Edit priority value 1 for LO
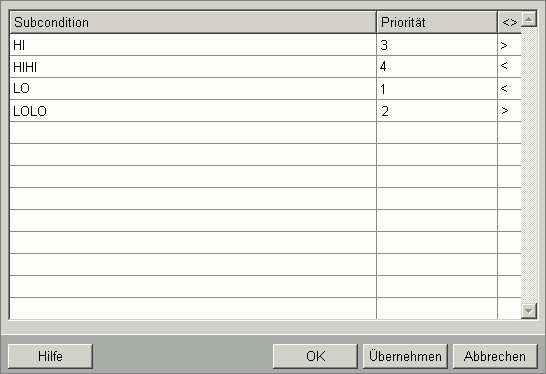The image size is (546, 374). (437, 88)
